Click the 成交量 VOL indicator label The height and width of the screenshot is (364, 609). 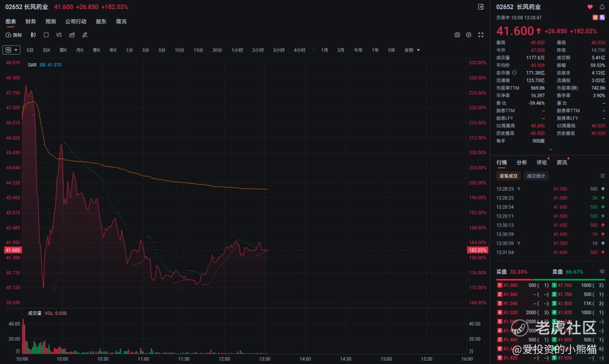[47, 313]
